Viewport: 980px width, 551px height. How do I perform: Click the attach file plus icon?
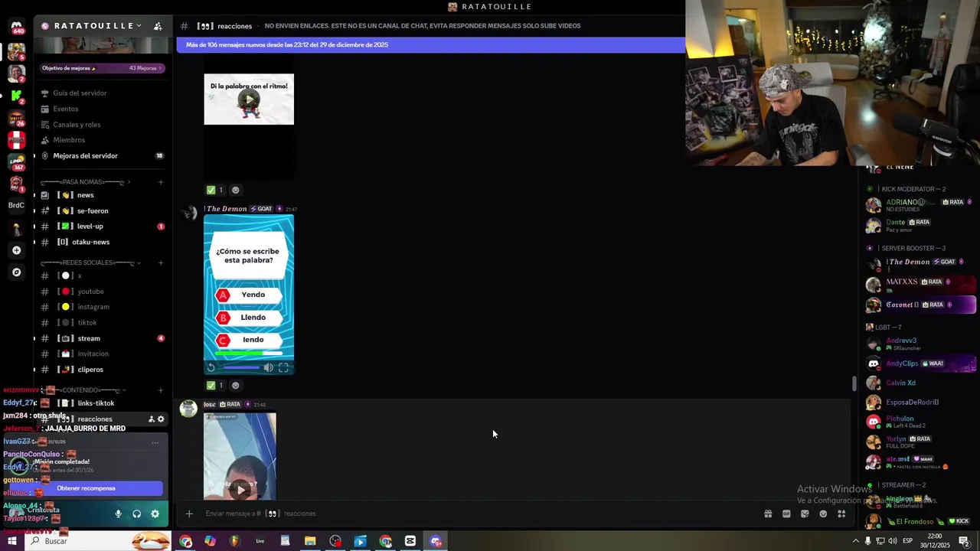[189, 514]
